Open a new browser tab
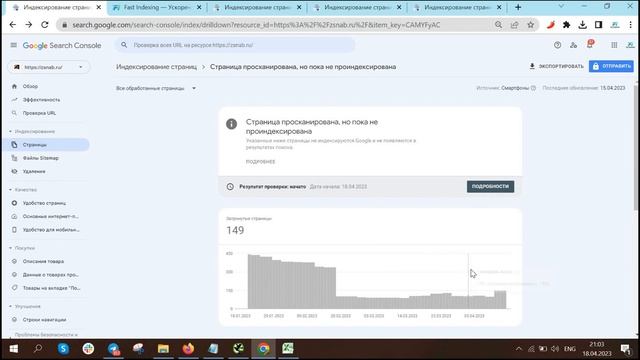 click(518, 7)
